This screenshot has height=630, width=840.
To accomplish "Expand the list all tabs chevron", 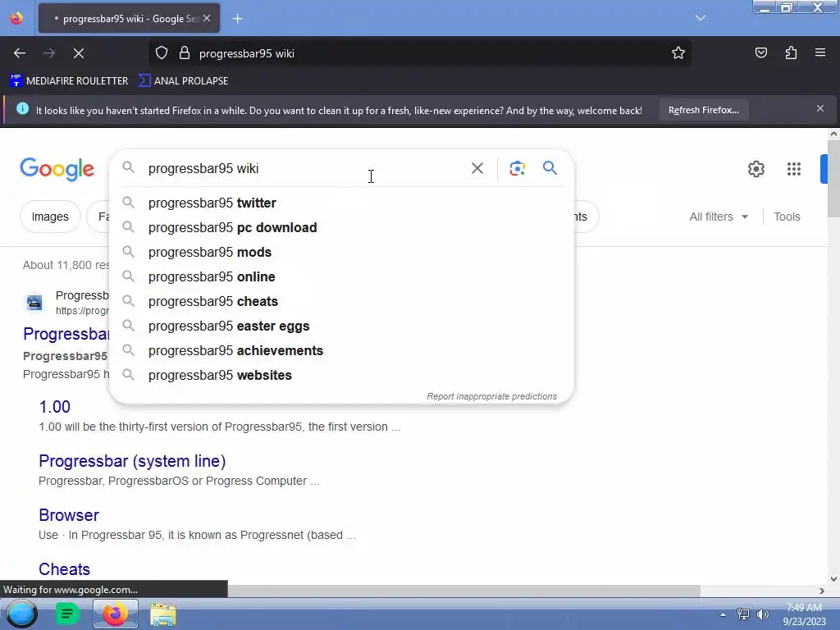I will tap(701, 18).
